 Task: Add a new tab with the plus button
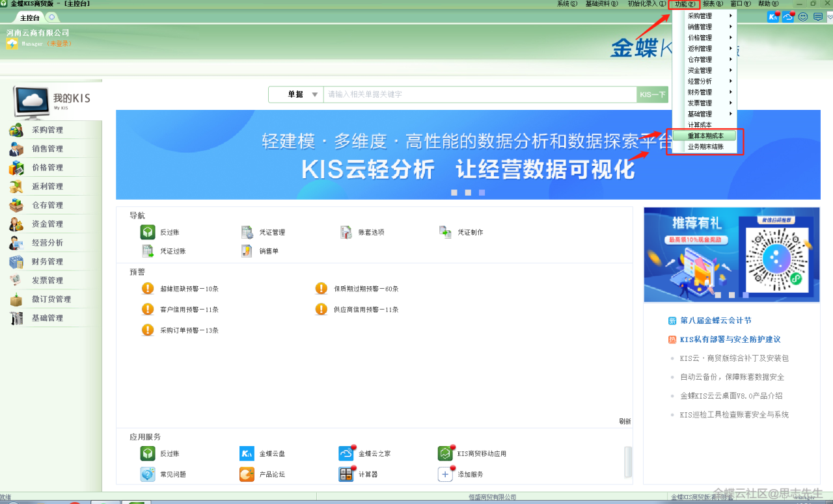coord(52,17)
